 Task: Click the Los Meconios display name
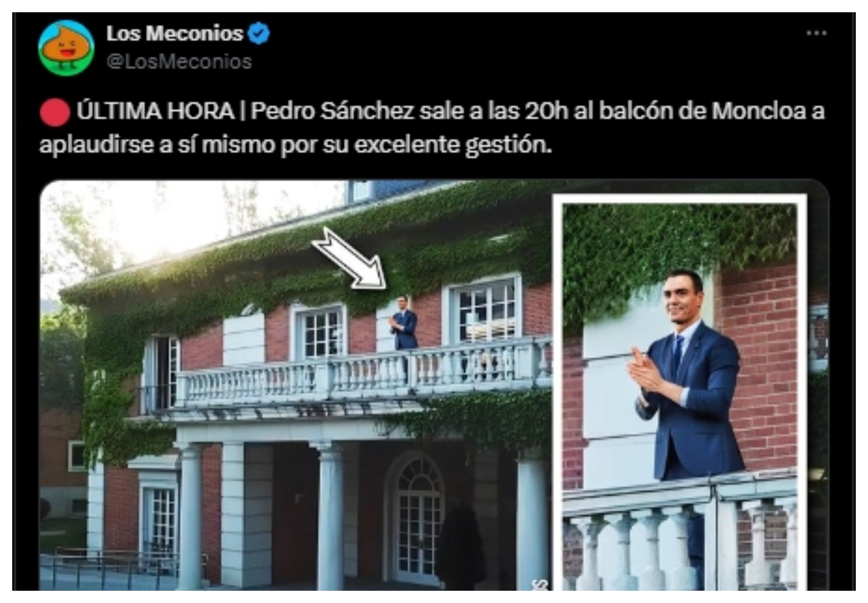[x=174, y=34]
